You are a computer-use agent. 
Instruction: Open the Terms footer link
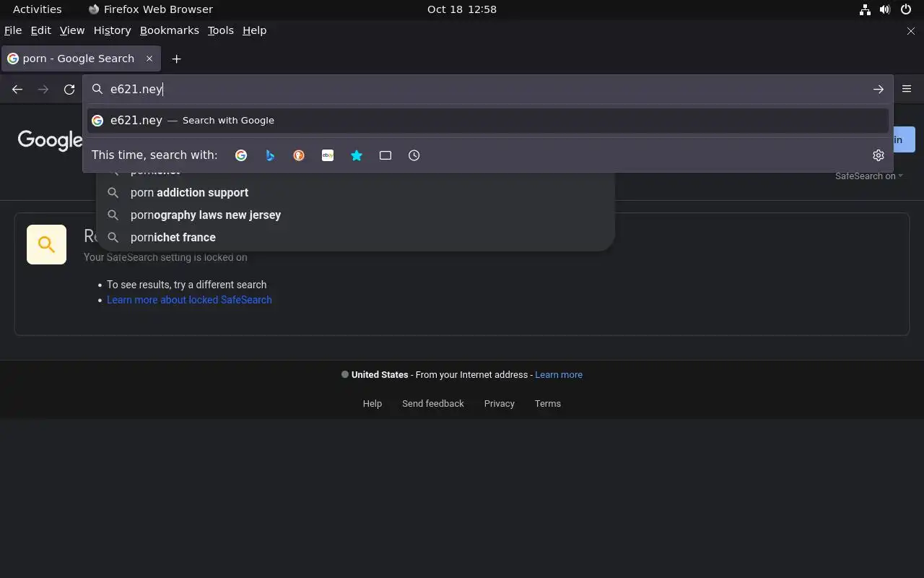pyautogui.click(x=548, y=404)
